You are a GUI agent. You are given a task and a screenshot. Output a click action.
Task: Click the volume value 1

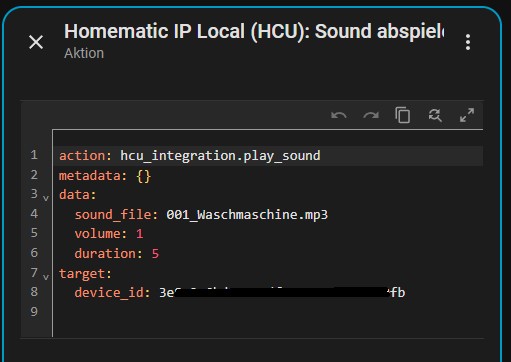tap(140, 234)
